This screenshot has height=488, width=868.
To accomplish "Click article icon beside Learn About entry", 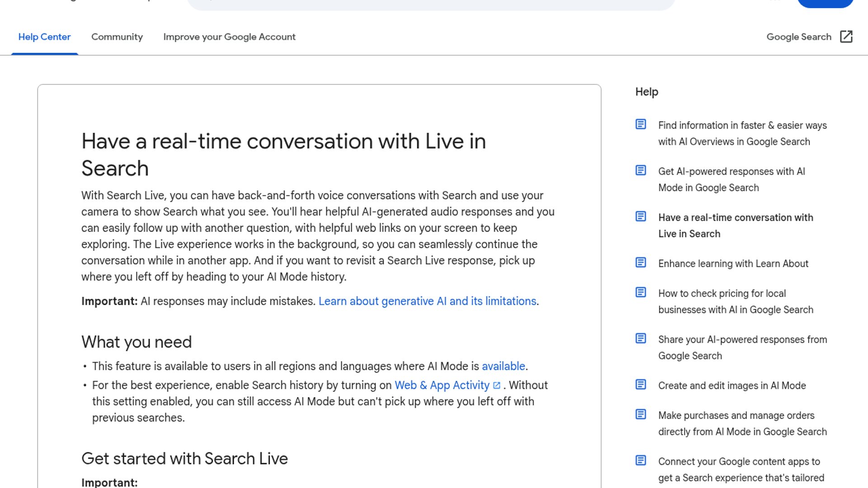I will pos(641,263).
